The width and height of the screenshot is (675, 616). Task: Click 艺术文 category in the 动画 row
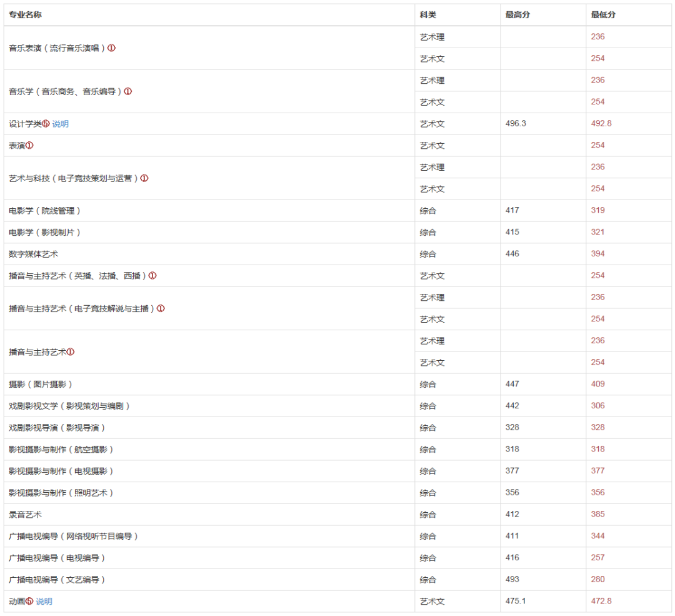tap(432, 602)
